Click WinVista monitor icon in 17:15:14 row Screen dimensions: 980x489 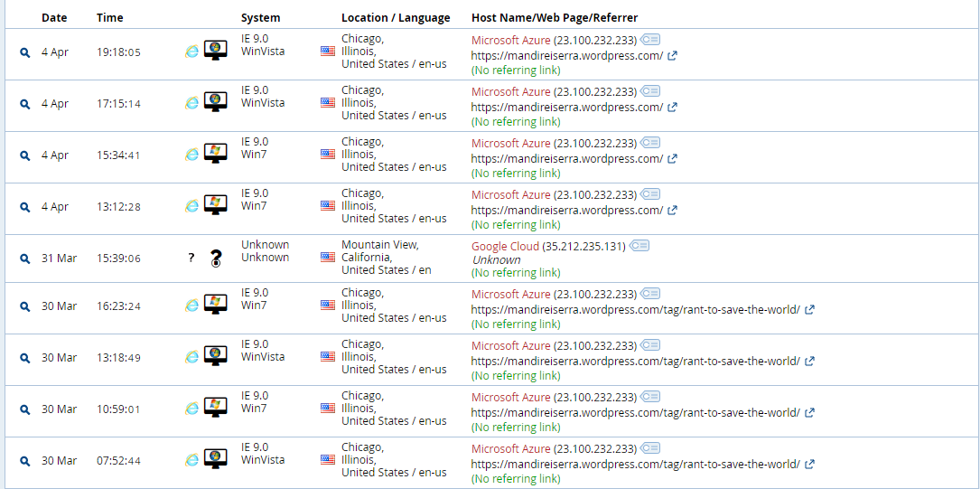point(216,100)
